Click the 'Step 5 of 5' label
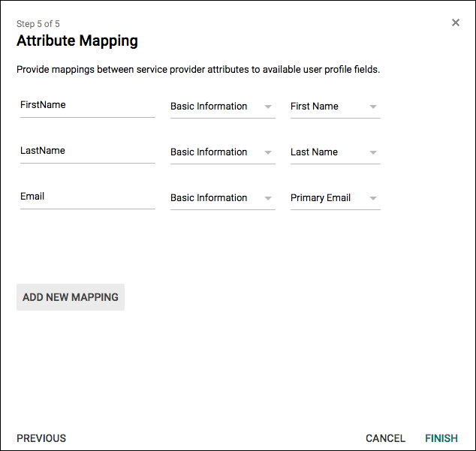Viewport: 476px width, 451px height. 38,24
